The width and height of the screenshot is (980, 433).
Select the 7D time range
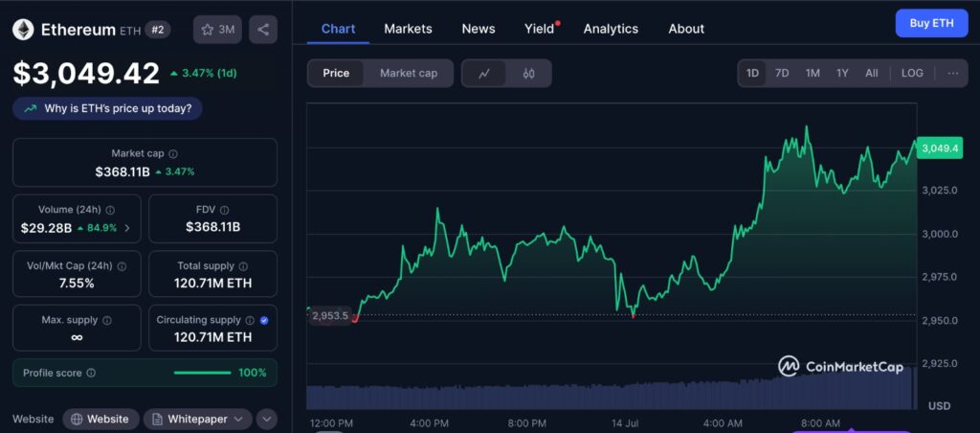click(782, 73)
